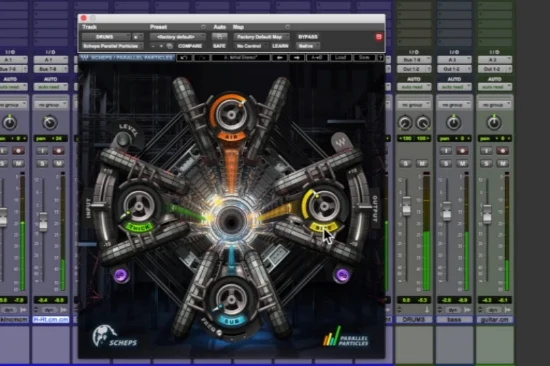Click the Waves logo tab near OUTPUT
This screenshot has height=366, width=550.
[340, 142]
